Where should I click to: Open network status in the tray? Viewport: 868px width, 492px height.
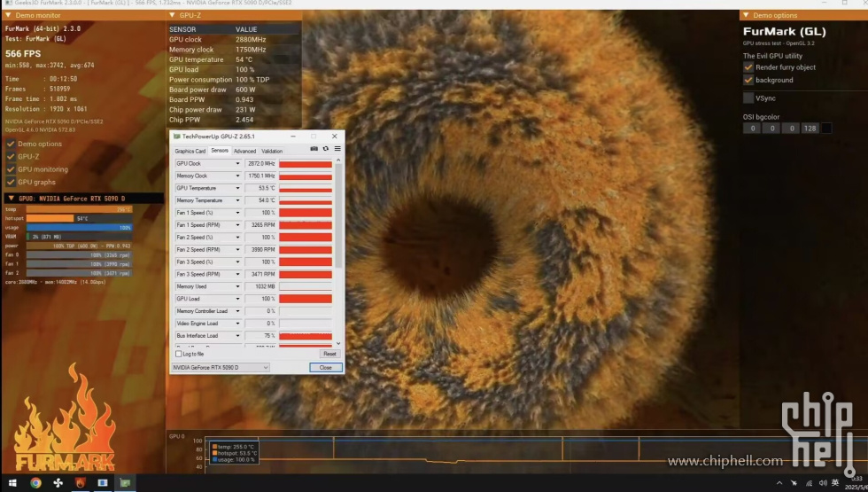(809, 483)
